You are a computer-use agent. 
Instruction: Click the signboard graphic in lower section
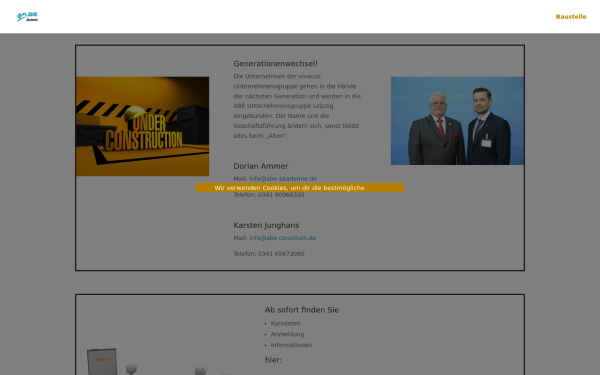tap(102, 362)
